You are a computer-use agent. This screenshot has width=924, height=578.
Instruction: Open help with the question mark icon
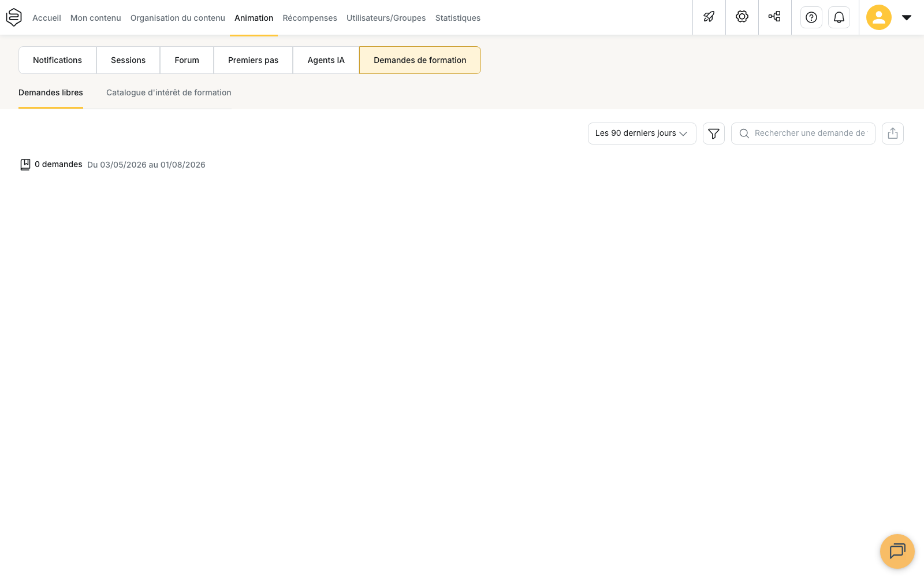[811, 17]
